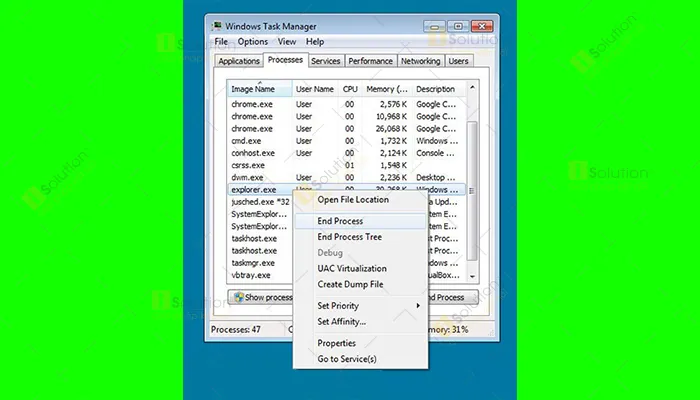Open the Options menu
Image resolution: width=700 pixels, height=400 pixels.
pyautogui.click(x=253, y=42)
